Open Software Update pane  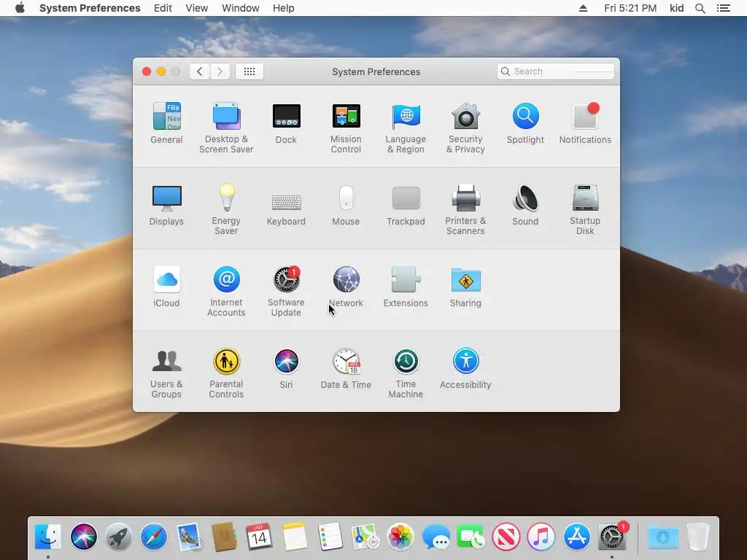click(x=286, y=292)
